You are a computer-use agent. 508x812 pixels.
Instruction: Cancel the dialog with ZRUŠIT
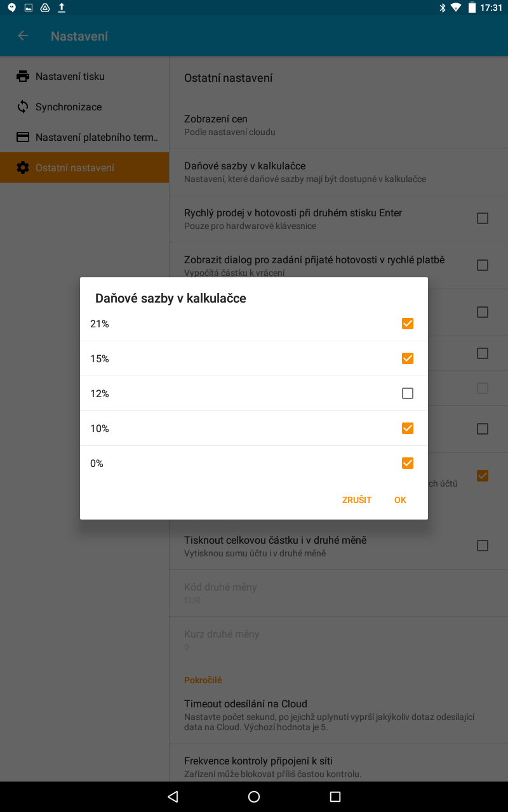(357, 500)
